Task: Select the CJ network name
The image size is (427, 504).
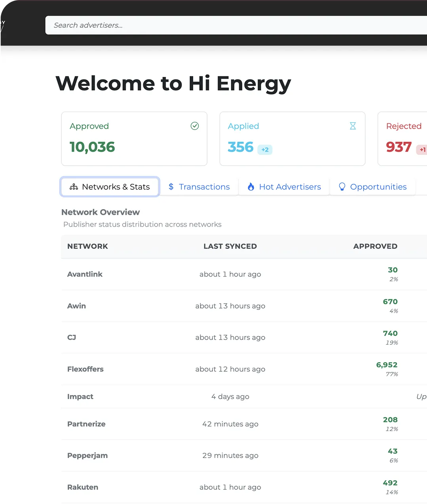Action: coord(72,338)
